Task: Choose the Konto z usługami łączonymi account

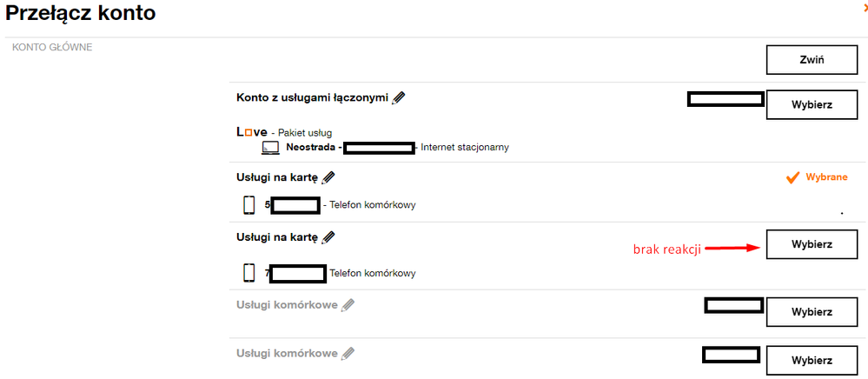Action: (x=812, y=104)
